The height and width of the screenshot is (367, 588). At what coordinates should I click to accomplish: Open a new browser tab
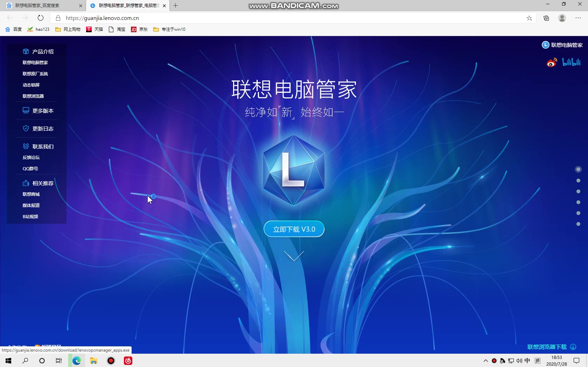tap(176, 6)
